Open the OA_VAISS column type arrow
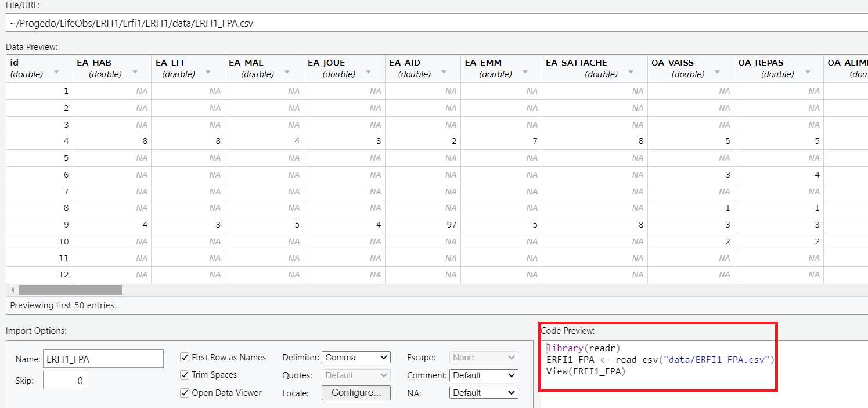The height and width of the screenshot is (408, 868). click(718, 72)
